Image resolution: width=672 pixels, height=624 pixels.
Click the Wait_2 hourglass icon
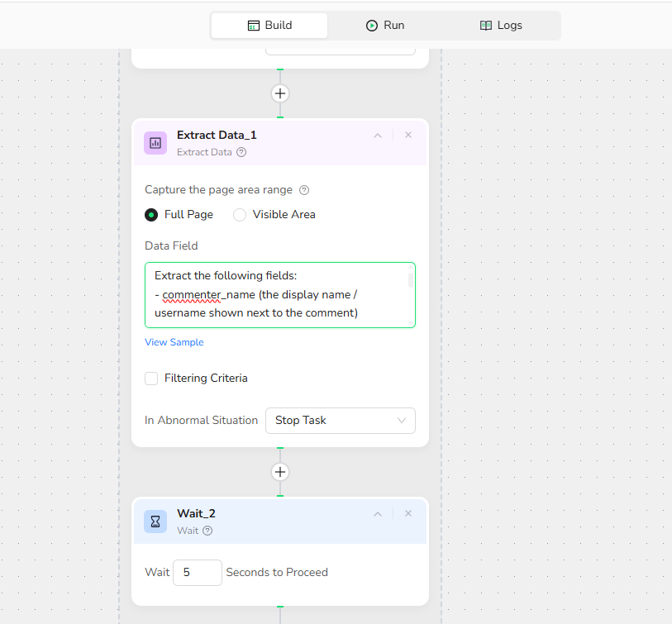pyautogui.click(x=155, y=522)
